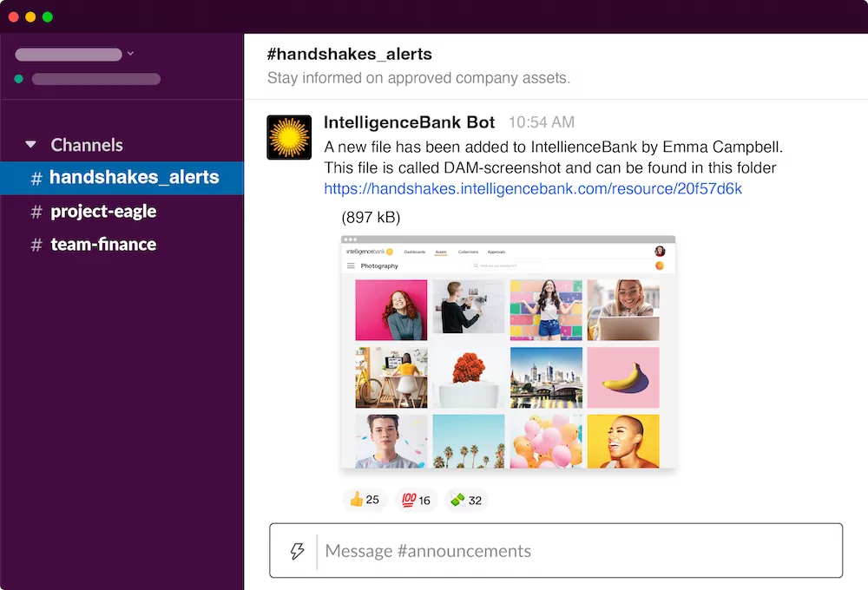
Task: Open the project-eagle channel
Action: [103, 212]
